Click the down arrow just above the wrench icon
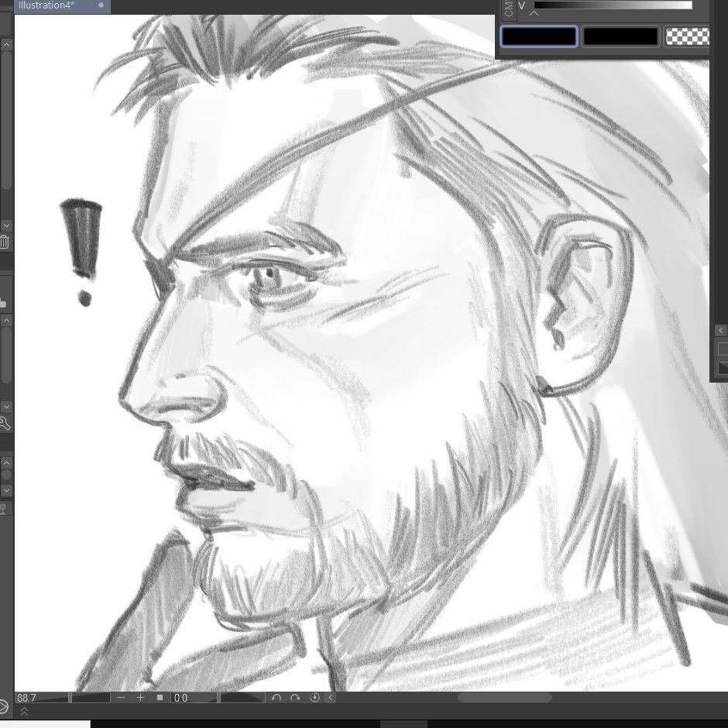 tap(6, 407)
